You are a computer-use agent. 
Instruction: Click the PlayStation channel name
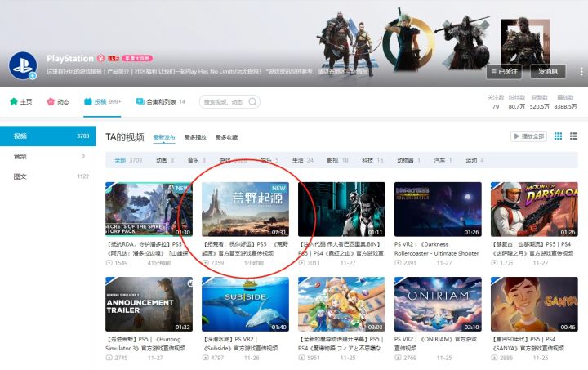click(70, 59)
